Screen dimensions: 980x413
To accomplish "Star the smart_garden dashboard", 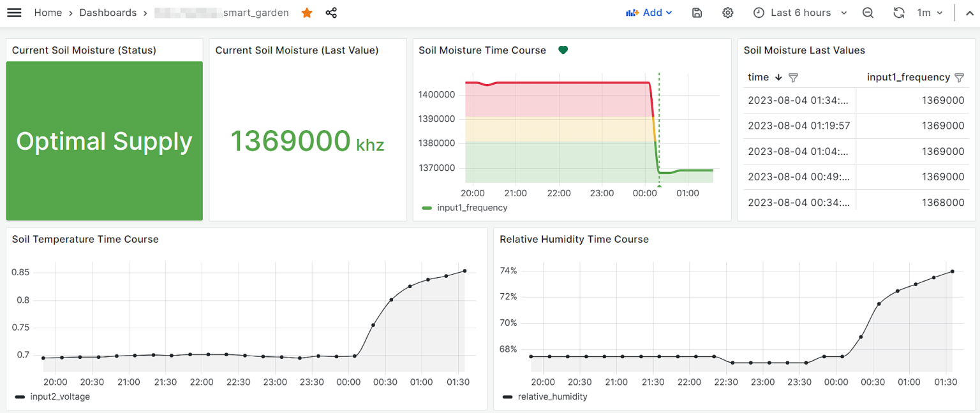I will (307, 12).
